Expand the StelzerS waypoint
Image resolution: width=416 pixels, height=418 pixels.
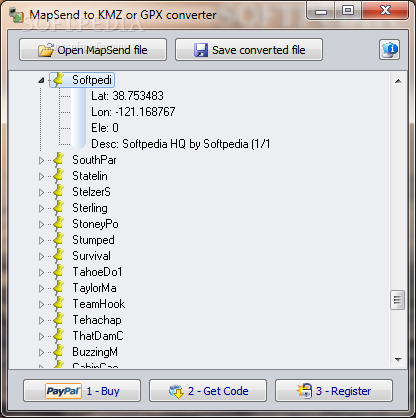[41, 192]
